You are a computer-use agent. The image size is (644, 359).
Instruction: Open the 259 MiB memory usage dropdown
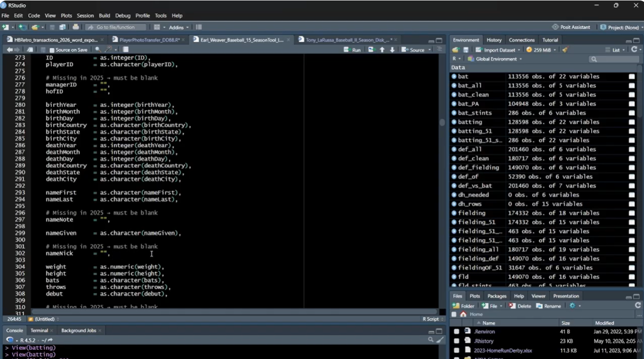541,50
